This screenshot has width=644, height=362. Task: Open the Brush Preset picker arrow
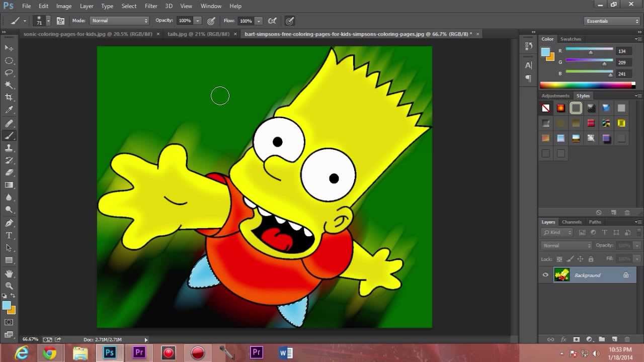click(48, 21)
